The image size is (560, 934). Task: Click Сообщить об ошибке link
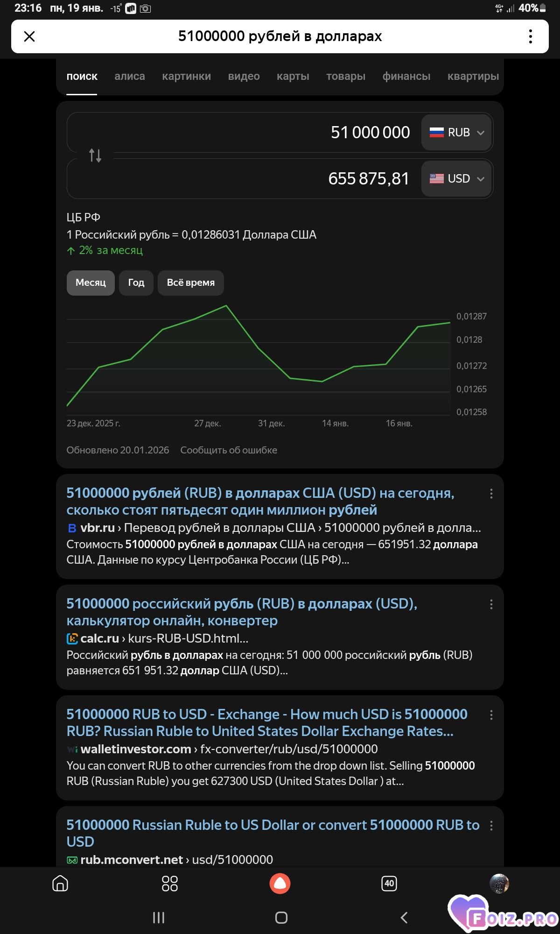coord(229,450)
